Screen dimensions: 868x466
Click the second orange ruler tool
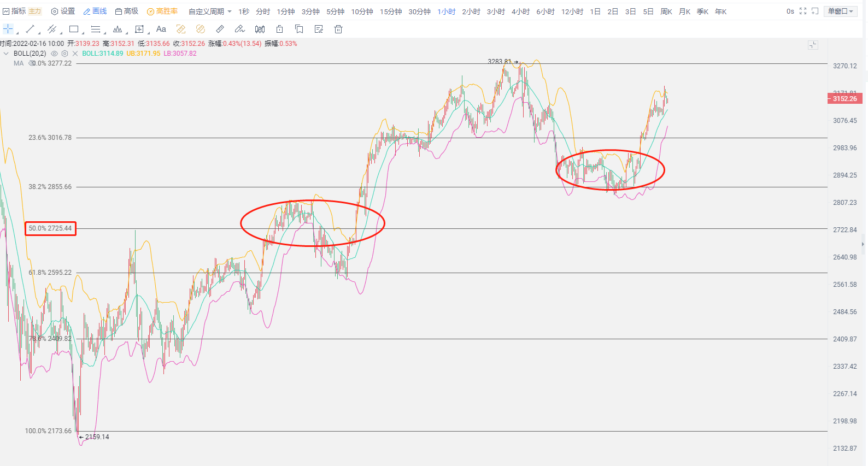(x=201, y=29)
